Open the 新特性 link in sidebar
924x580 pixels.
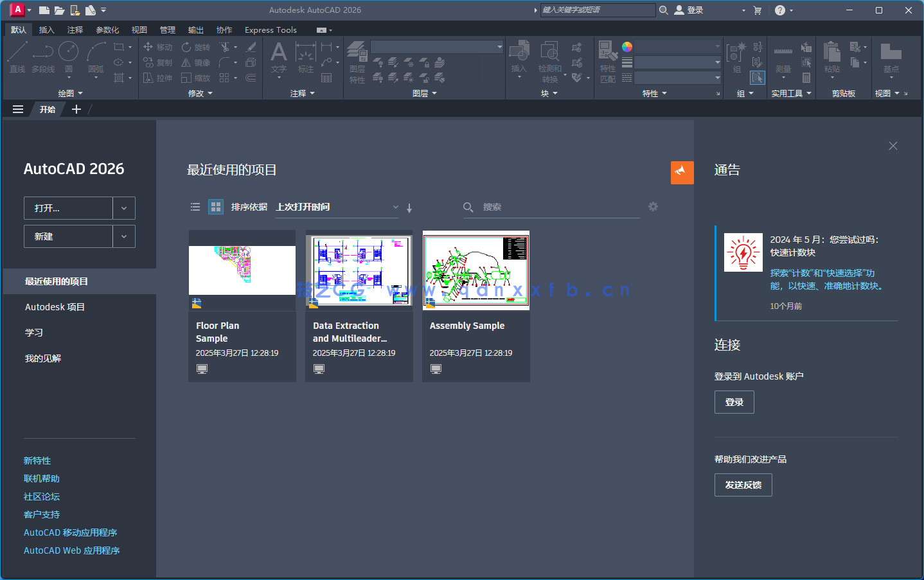tap(37, 461)
